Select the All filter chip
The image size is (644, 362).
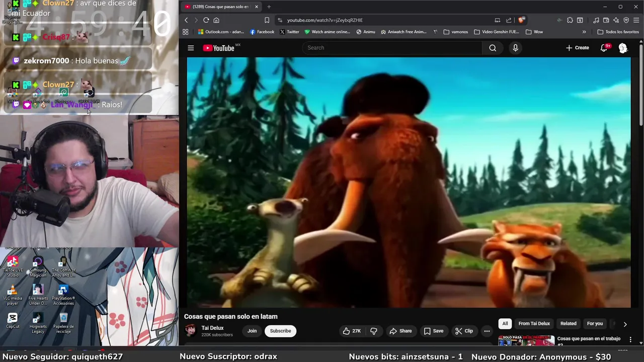[505, 324]
